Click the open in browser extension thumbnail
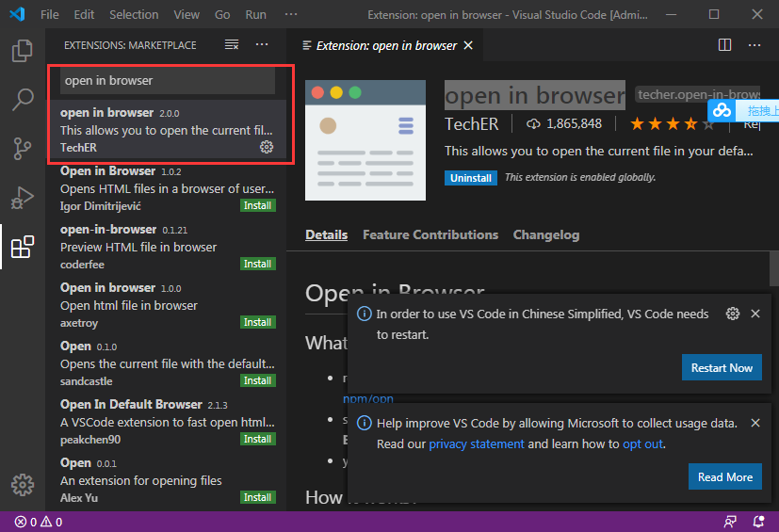Screen dimensions: 779x532 click(365, 140)
